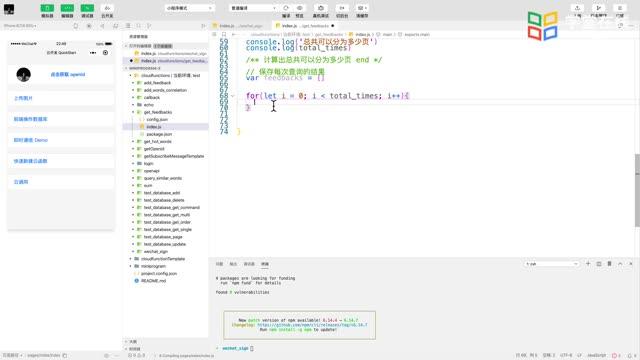Click the simulator capsule menu dots

point(93,53)
